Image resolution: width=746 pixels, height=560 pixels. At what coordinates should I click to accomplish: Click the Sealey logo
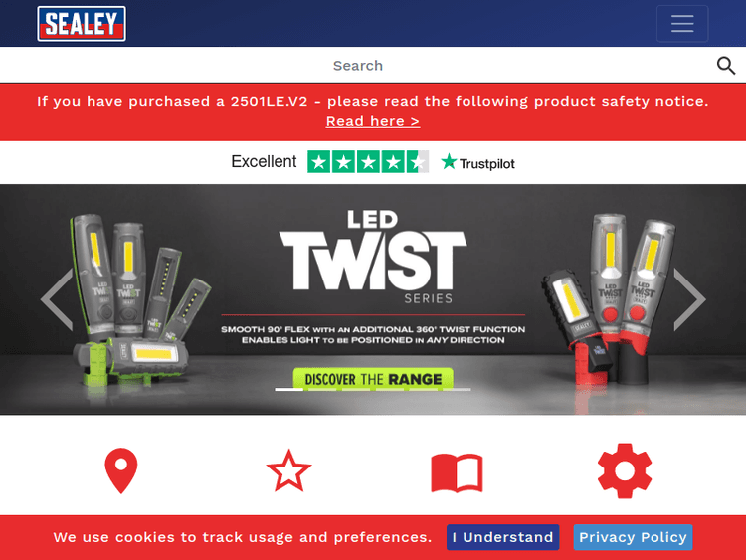[82, 24]
